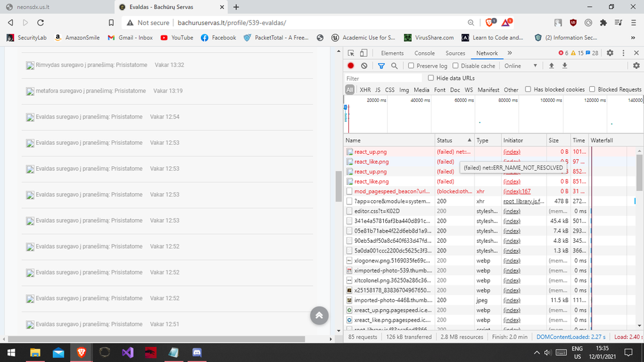
Task: Toggle the device toolbar icon
Action: (364, 53)
